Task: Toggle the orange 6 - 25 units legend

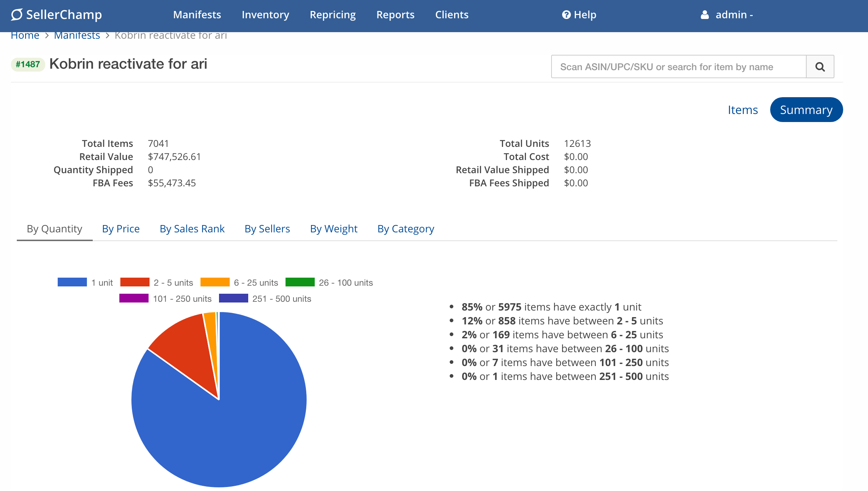Action: coord(215,282)
